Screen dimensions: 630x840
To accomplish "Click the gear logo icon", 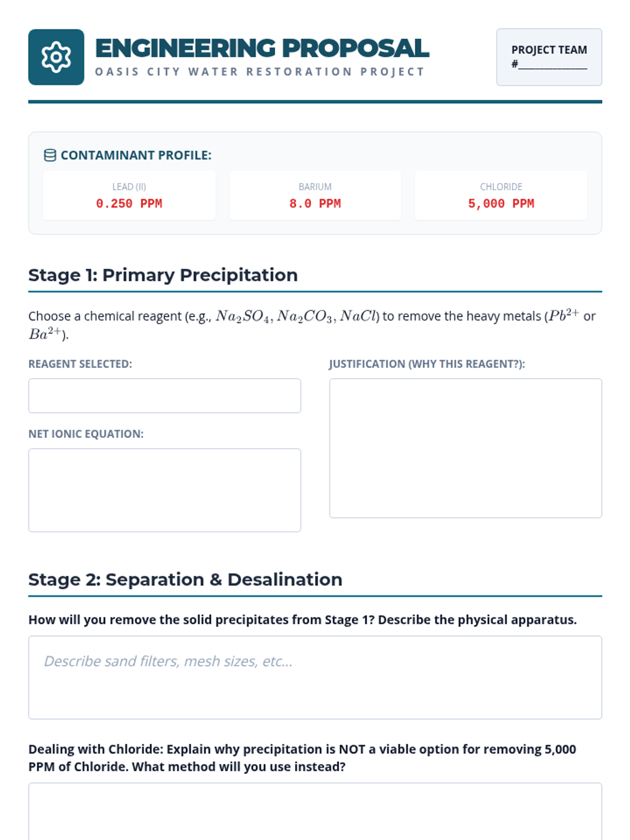I will coord(56,57).
